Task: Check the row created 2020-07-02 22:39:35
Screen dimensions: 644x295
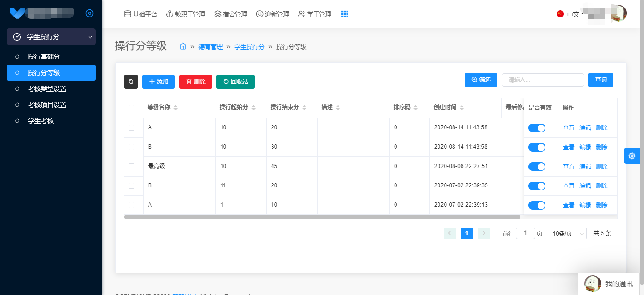Action: [x=132, y=185]
